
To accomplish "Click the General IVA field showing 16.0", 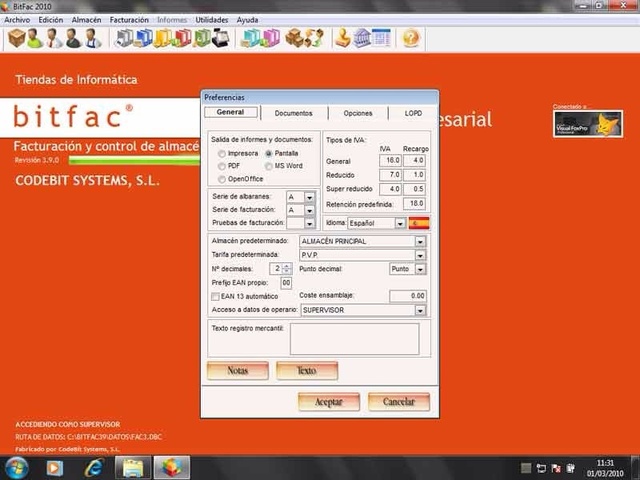I will click(x=390, y=160).
